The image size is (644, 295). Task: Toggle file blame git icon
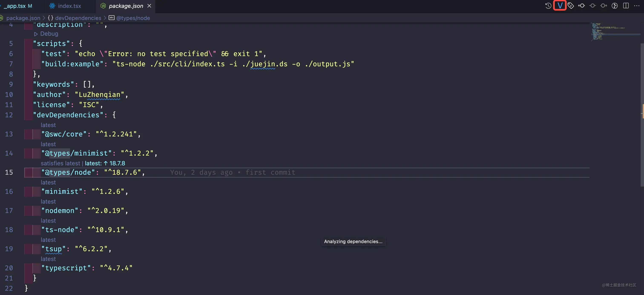615,6
